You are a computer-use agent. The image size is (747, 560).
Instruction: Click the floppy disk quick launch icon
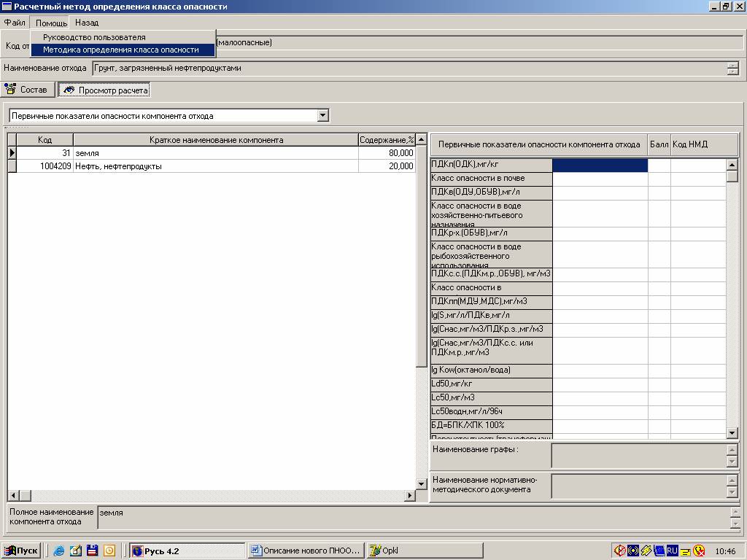tap(92, 551)
